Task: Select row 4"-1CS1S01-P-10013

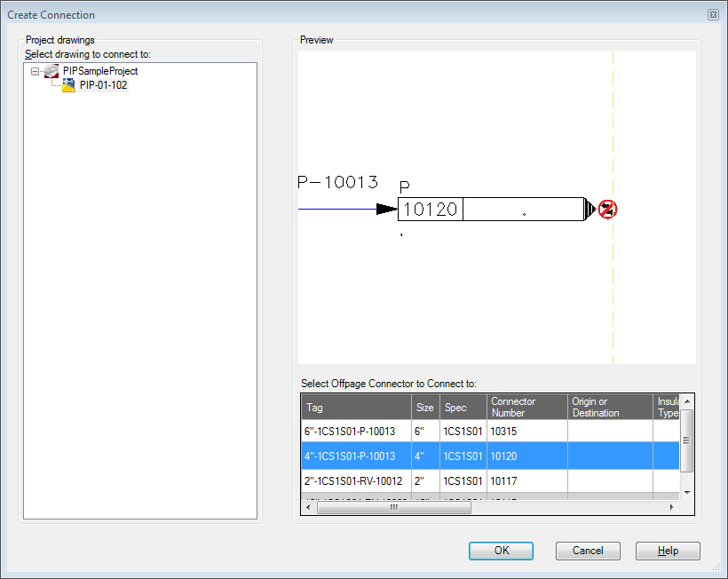Action: tap(490, 456)
